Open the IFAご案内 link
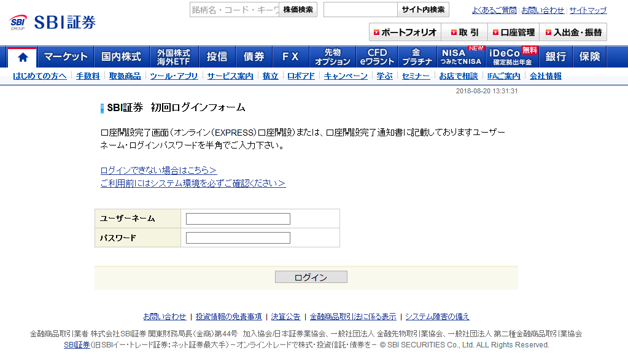Screen dimensions: 628x364 [504, 76]
